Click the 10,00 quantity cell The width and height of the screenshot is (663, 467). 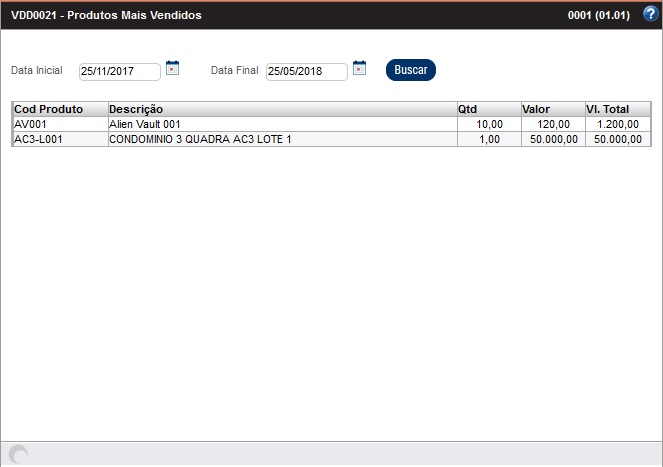click(487, 124)
